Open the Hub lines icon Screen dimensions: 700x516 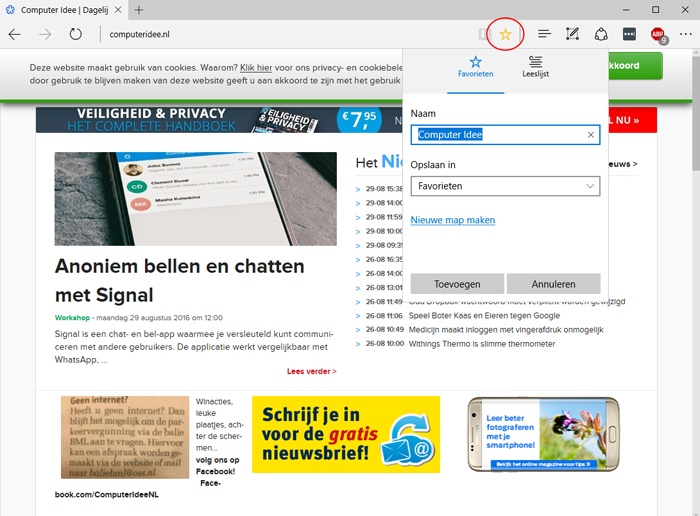544,34
